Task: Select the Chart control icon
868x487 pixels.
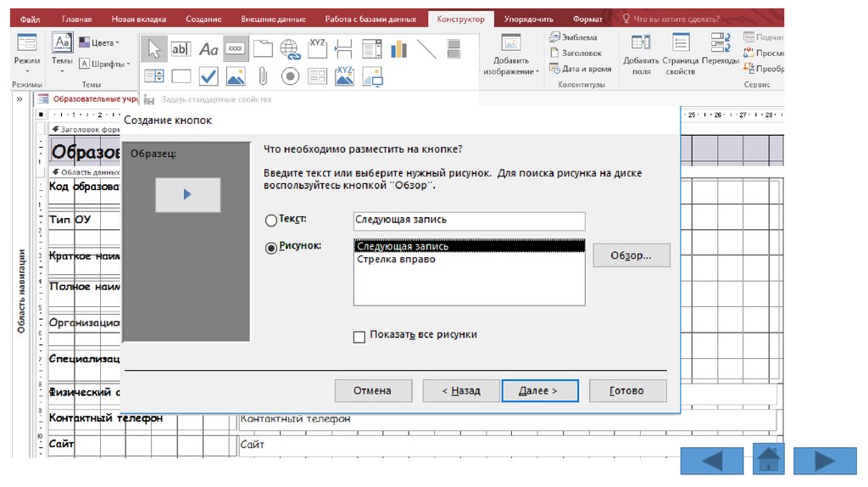Action: 398,49
